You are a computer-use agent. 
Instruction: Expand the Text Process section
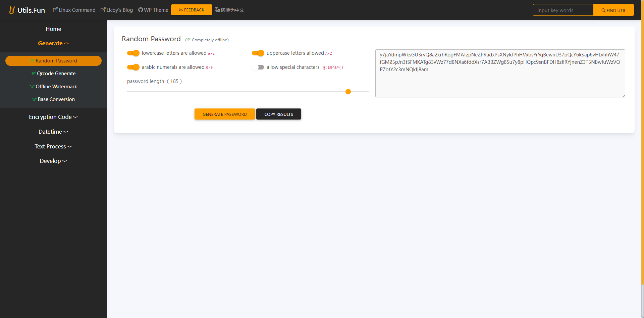53,146
